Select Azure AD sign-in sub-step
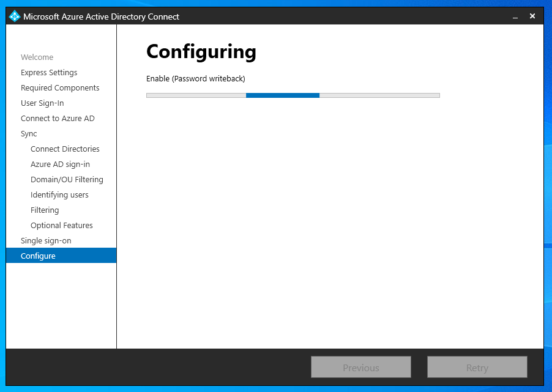This screenshot has height=392, width=552. [60, 165]
